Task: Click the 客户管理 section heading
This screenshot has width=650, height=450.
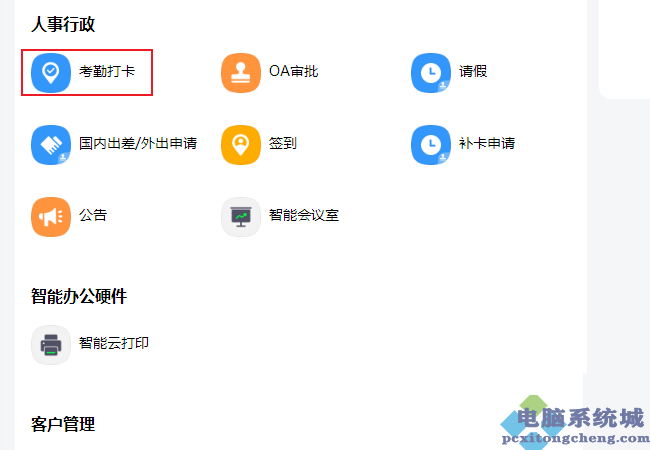Action: (63, 424)
